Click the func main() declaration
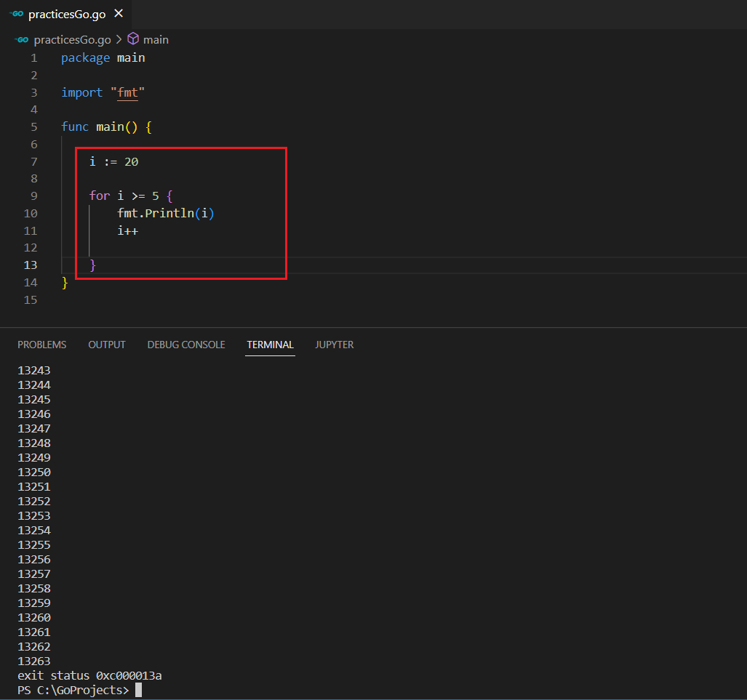Screen dimensions: 747x700 coord(106,126)
